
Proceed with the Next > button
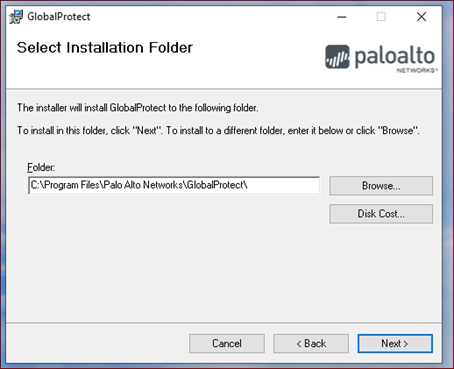(395, 343)
